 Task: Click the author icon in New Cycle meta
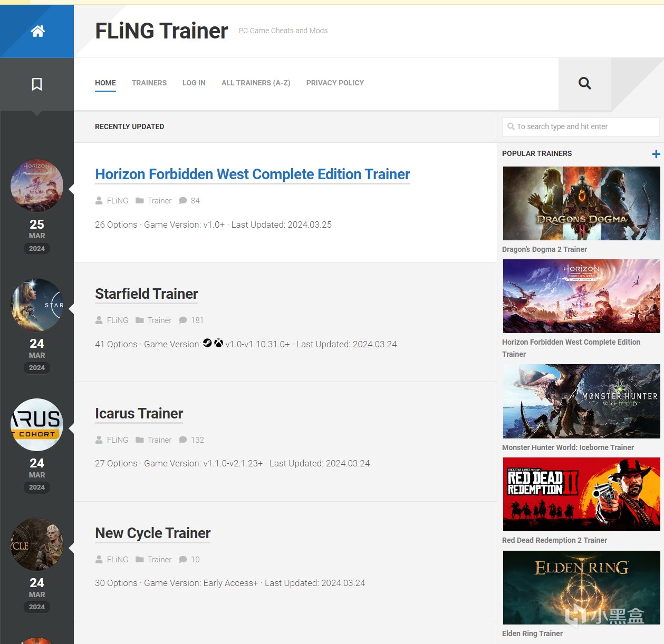pos(99,559)
